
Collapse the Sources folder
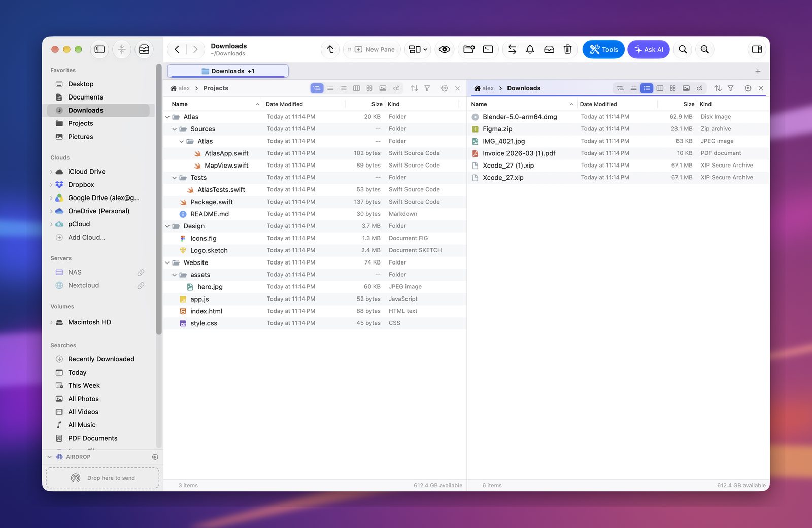click(x=175, y=129)
